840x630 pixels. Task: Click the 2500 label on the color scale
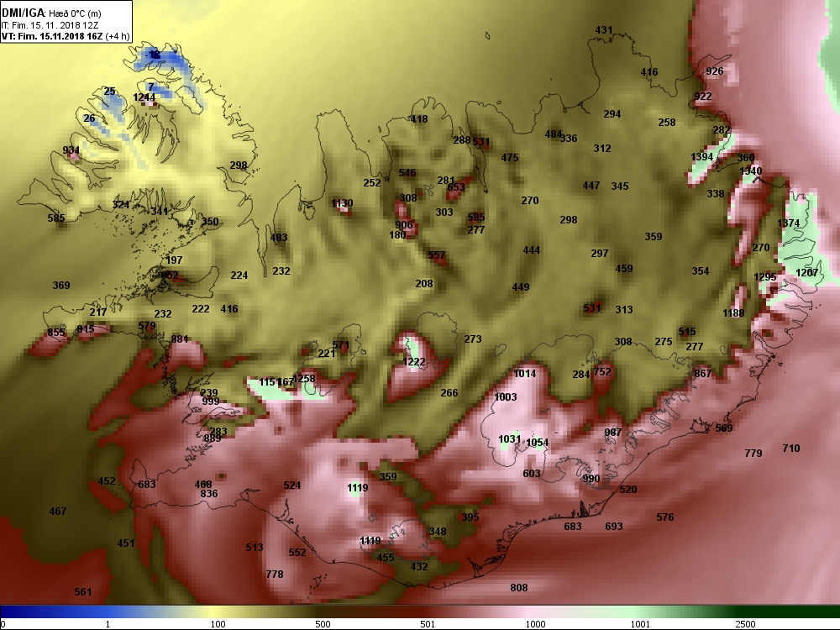click(x=745, y=624)
